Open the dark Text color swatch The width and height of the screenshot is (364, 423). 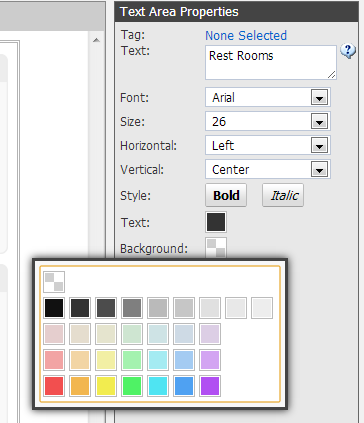216,222
